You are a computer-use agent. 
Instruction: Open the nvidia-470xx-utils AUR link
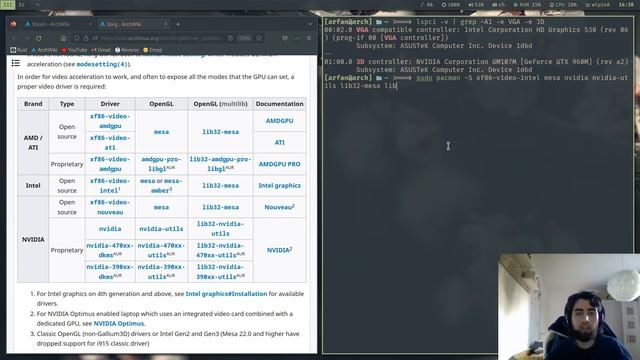click(x=161, y=250)
